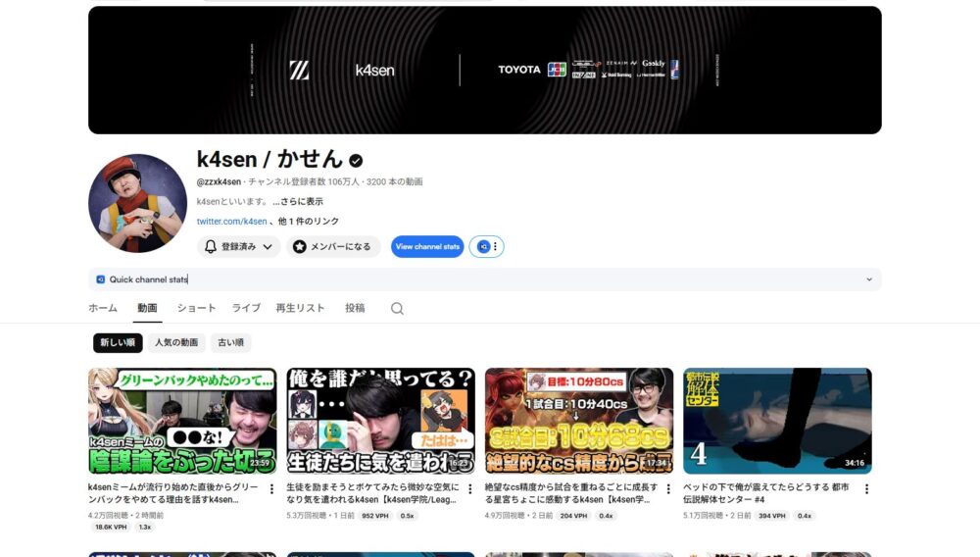980x557 pixels.
Task: Click the 5.1万回視聴 view count text
Action: point(703,516)
